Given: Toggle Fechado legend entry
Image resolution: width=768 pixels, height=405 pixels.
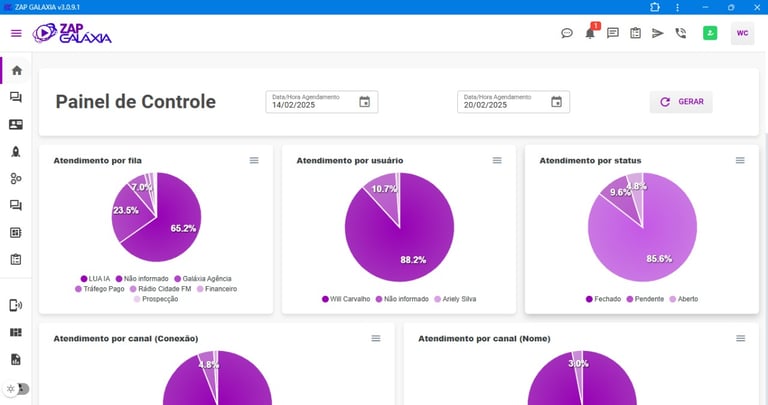Looking at the screenshot, I should pos(603,299).
